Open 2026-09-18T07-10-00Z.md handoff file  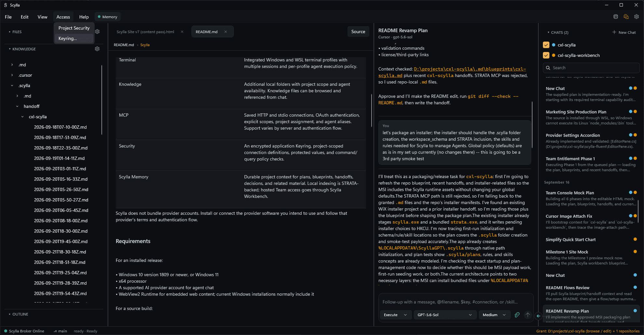(x=60, y=127)
